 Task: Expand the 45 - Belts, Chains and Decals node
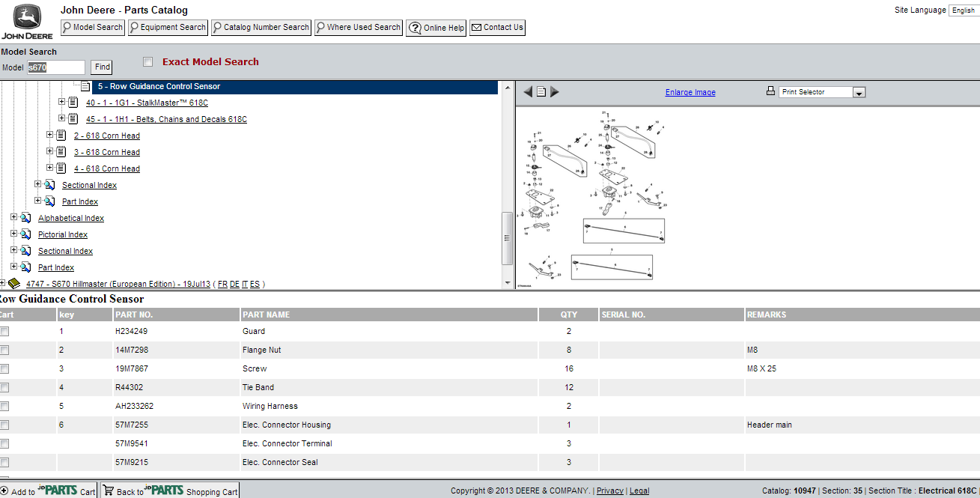[x=62, y=118]
